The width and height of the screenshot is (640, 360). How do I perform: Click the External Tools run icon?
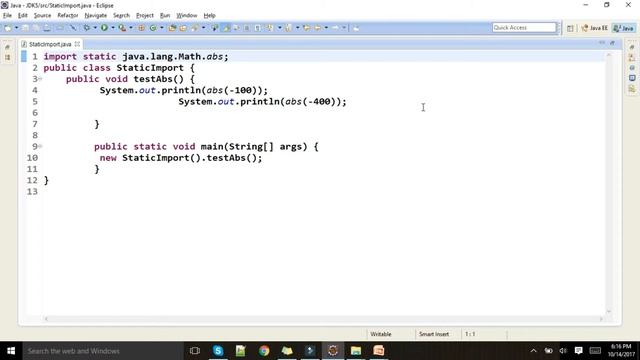(x=122, y=28)
